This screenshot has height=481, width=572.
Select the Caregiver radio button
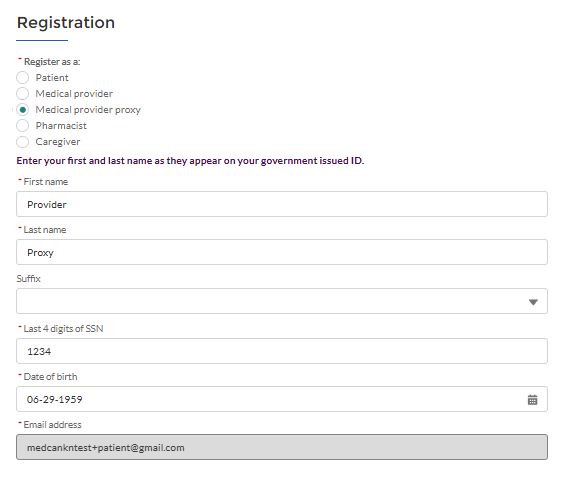[23, 142]
